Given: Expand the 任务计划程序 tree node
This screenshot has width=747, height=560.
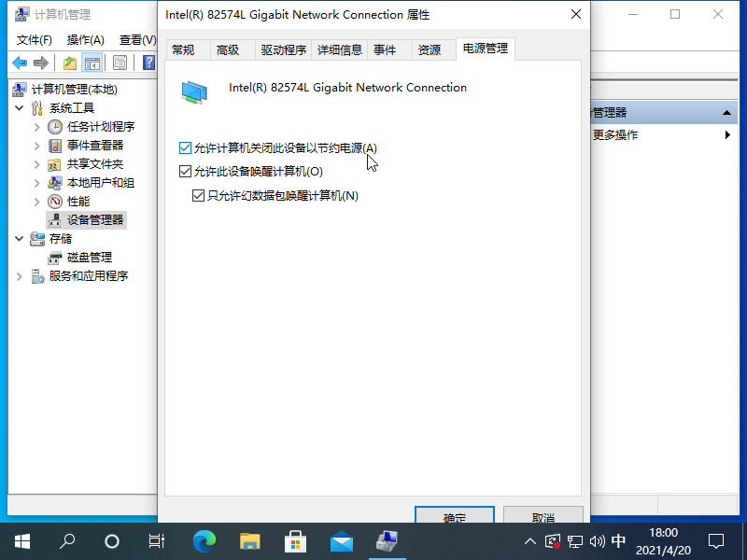Looking at the screenshot, I should pos(36,127).
